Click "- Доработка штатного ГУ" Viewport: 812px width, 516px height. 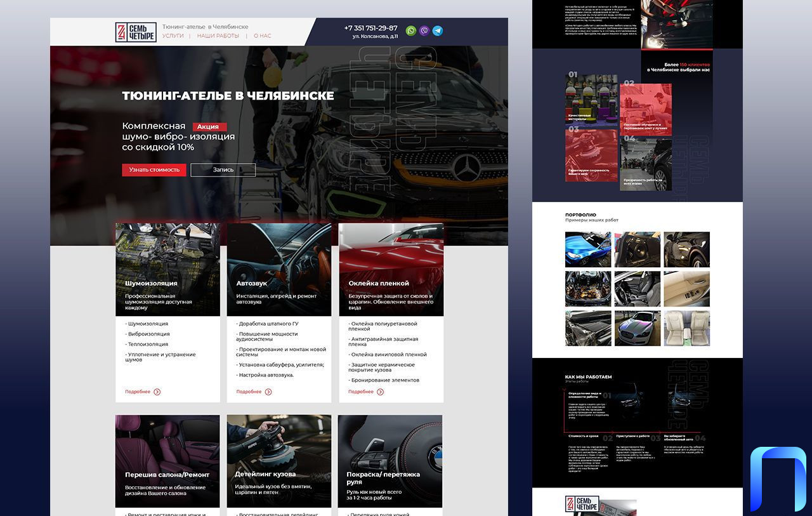tap(267, 324)
